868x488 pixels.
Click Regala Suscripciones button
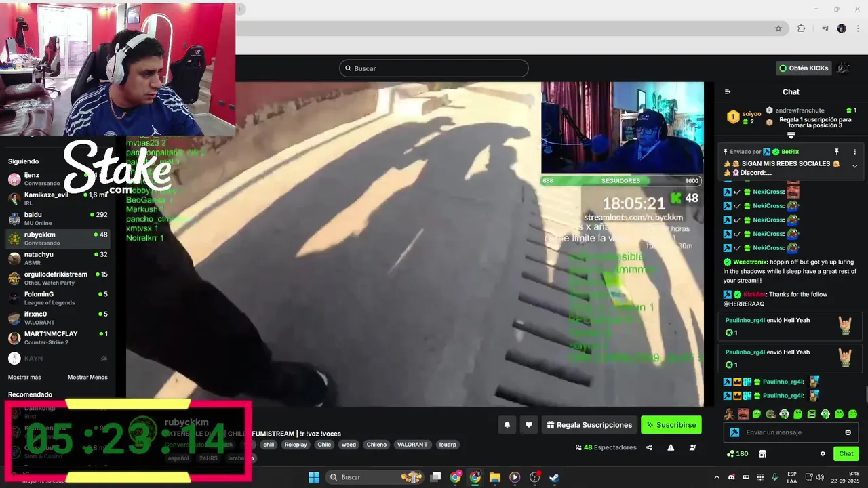589,425
